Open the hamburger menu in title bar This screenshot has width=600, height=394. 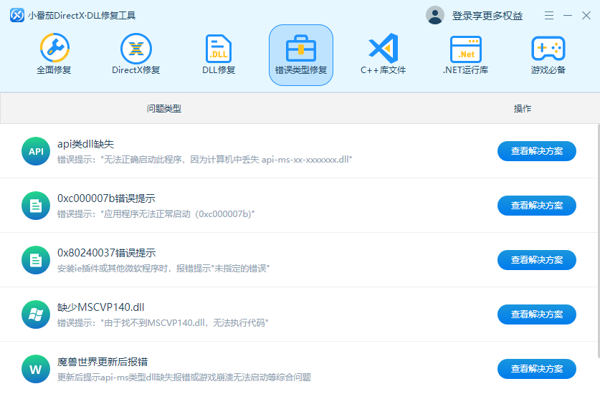[549, 15]
